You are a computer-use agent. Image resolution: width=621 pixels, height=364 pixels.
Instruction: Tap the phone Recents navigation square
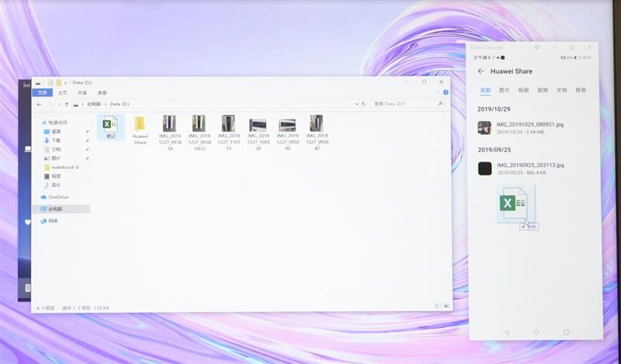pos(566,332)
